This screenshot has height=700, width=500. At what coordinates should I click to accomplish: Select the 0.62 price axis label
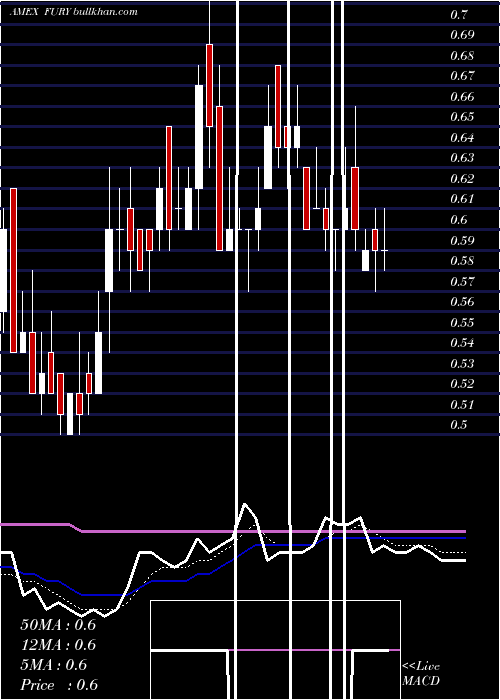pyautogui.click(x=462, y=179)
